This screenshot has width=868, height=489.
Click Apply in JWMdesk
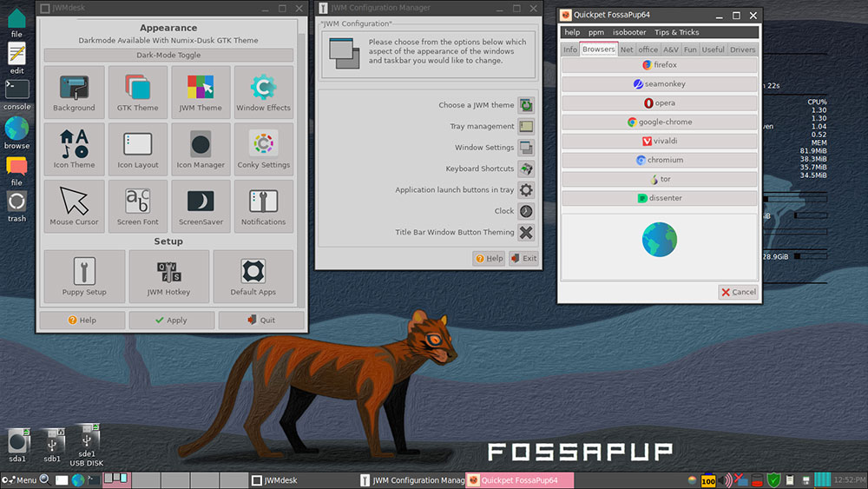pyautogui.click(x=172, y=320)
